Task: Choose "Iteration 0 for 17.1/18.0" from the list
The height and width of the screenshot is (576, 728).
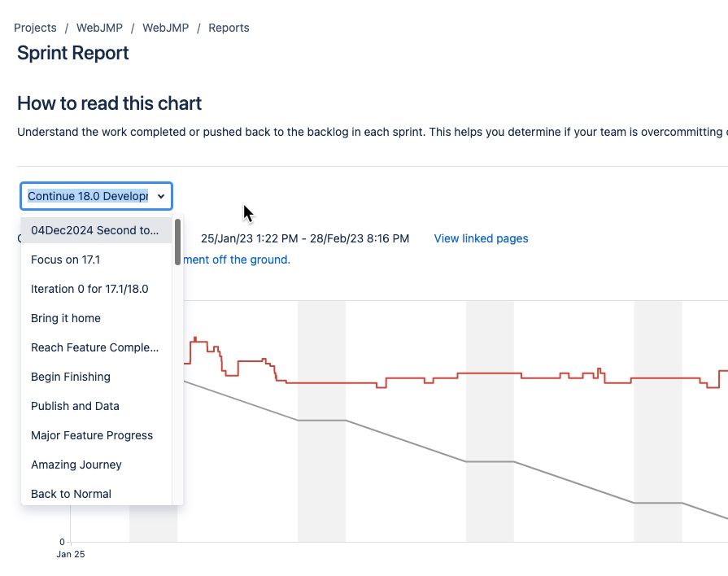Action: 89,289
